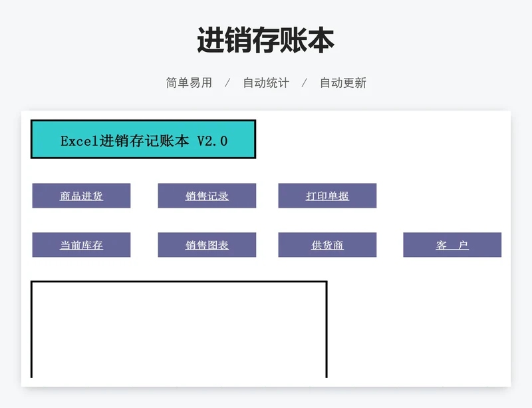Click the 进销存账本 main title
Viewport: 532px width, 408px height.
[265, 41]
